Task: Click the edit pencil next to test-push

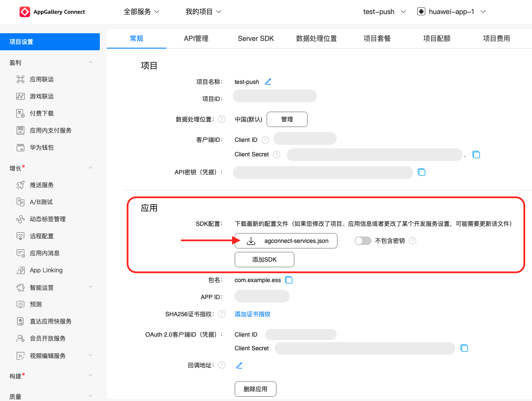Action: (x=268, y=82)
